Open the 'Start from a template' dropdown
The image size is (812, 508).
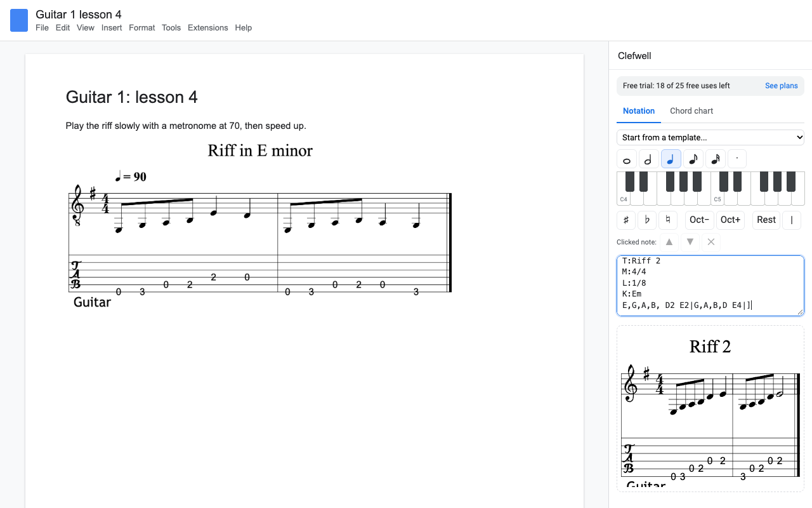(710, 137)
